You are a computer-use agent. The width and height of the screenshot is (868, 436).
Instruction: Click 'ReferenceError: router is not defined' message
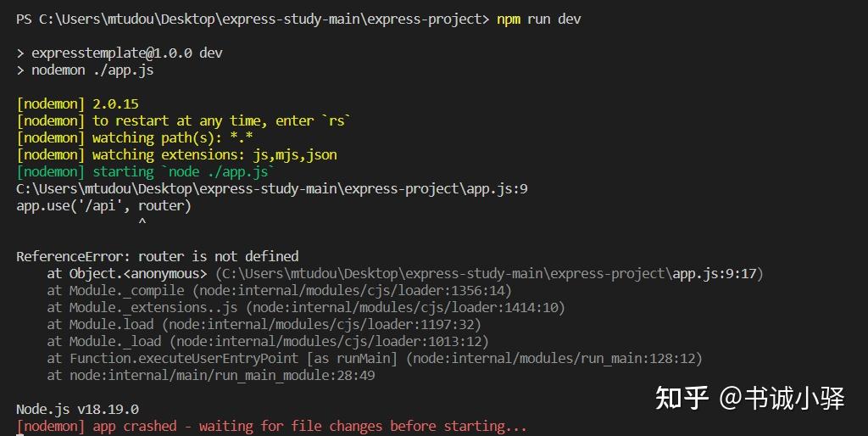157,256
